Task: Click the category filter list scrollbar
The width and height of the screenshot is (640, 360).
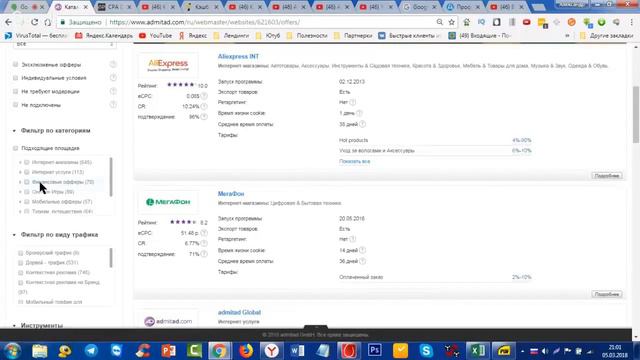Action: pos(111,176)
